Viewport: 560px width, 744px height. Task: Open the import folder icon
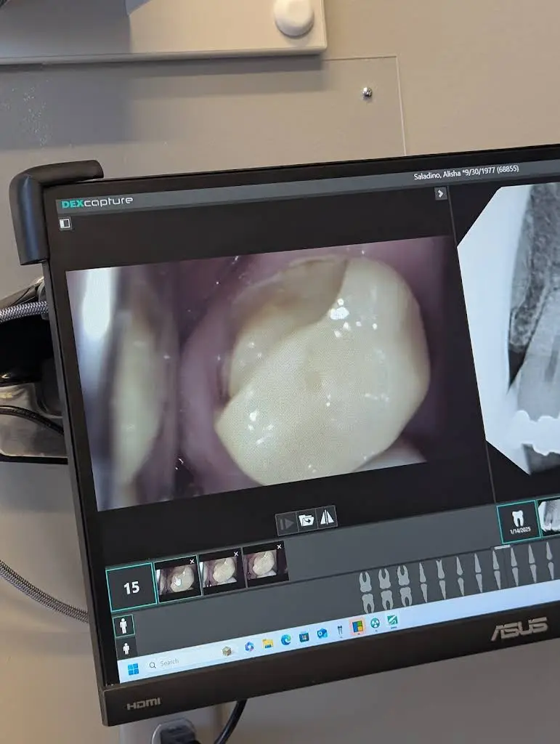click(307, 520)
